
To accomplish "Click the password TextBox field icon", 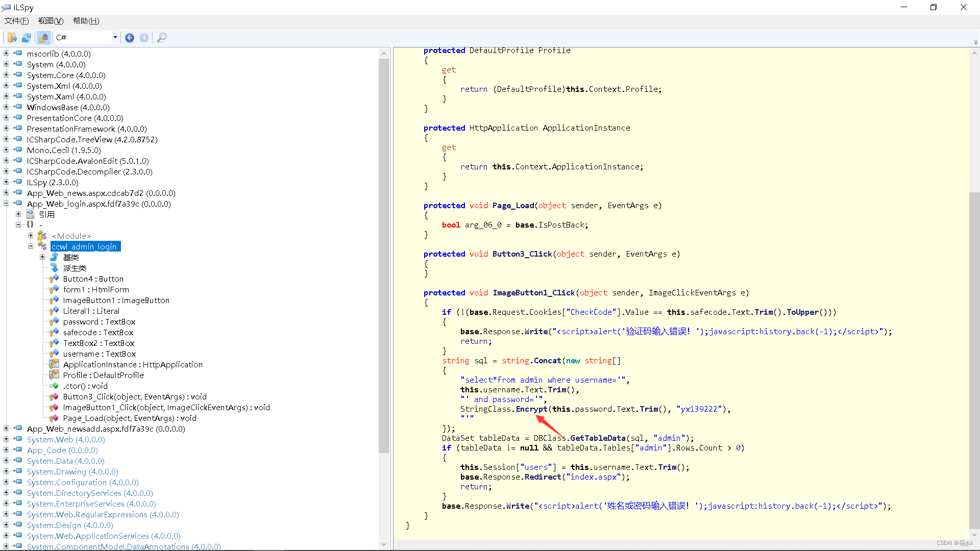I will click(x=54, y=321).
